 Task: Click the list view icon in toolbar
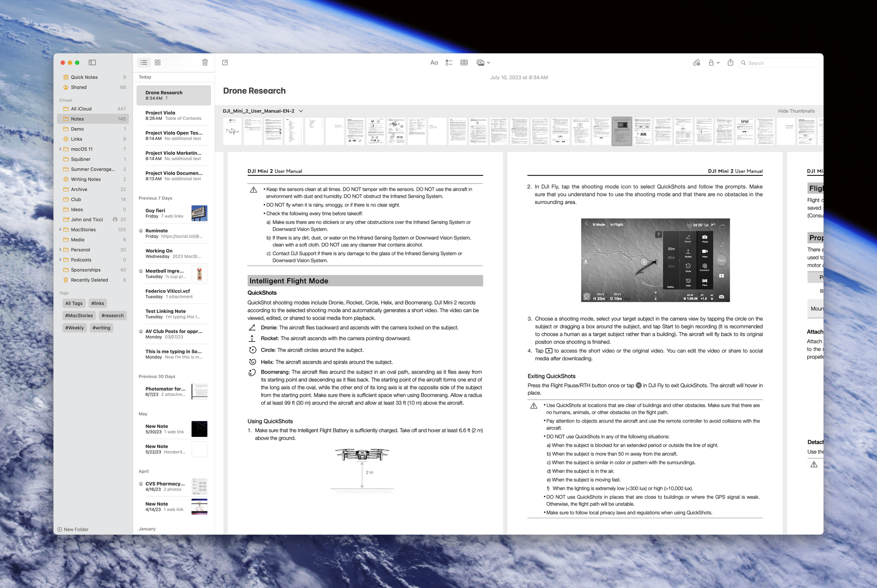(x=144, y=62)
